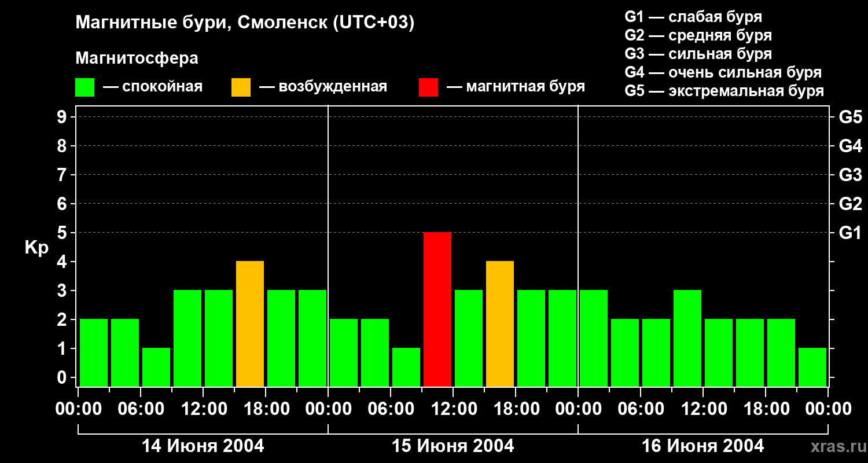Click the '18:00' time label of 15 Июня
The image size is (868, 463).
516,409
